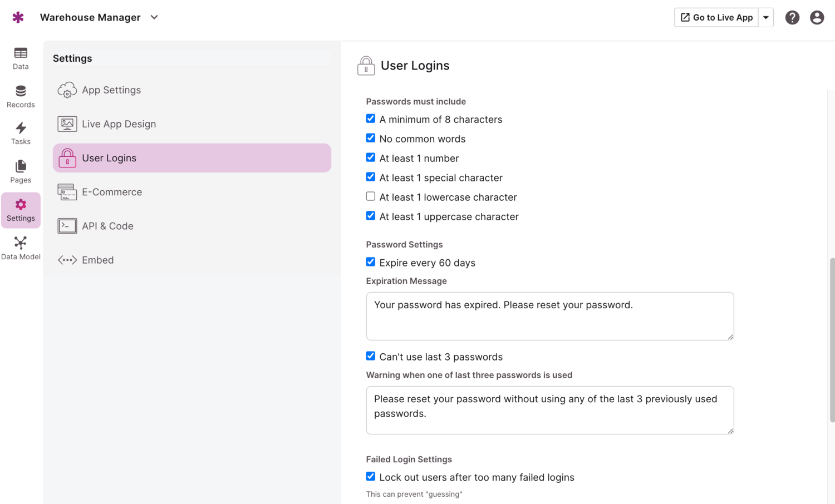Click into the Expiration Message text box

(549, 316)
